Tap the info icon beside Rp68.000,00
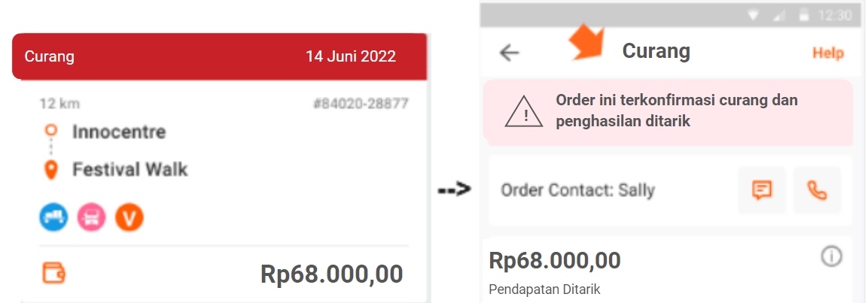 [831, 256]
